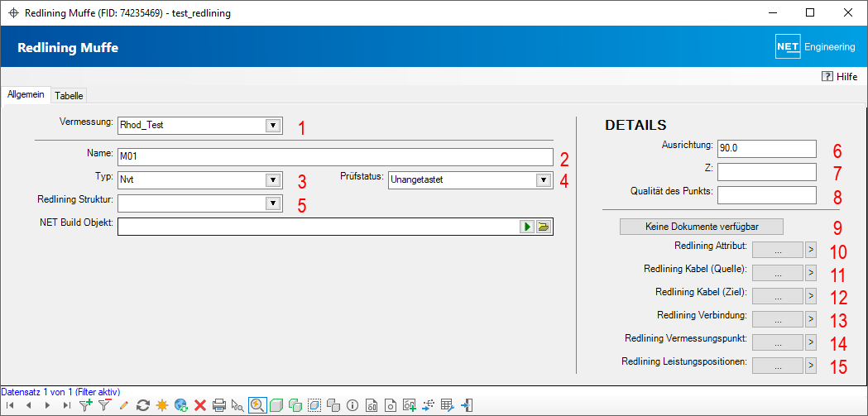This screenshot has width=868, height=416.
Task: Click the blue arrow into dotted nodes icon
Action: (x=429, y=405)
